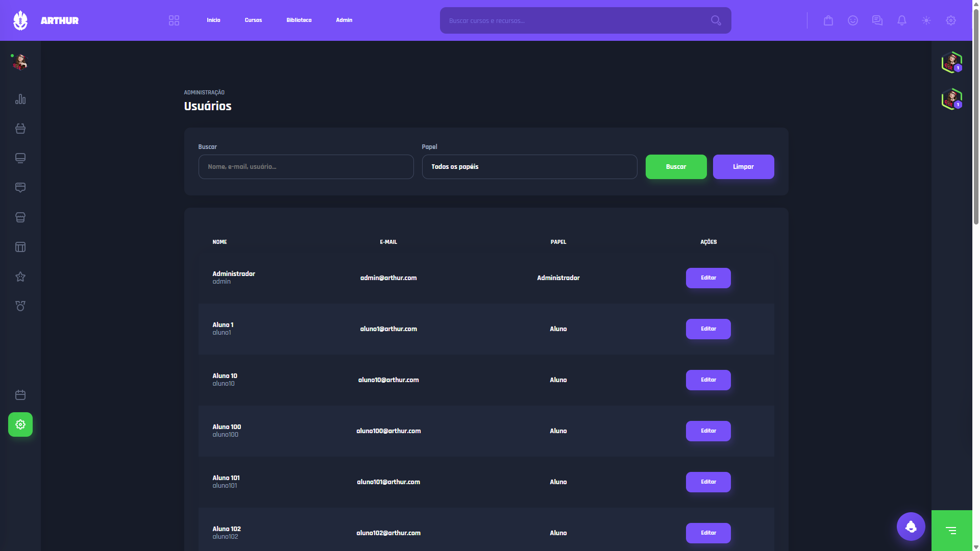
Task: Click the medal badge icon in sidebar
Action: (x=20, y=306)
